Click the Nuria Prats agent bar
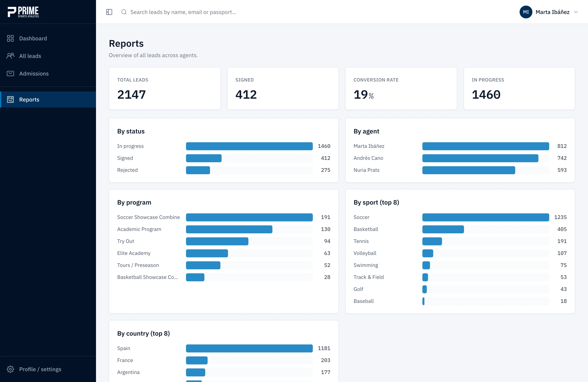Screen dimensions: 588x382 click(x=469, y=170)
